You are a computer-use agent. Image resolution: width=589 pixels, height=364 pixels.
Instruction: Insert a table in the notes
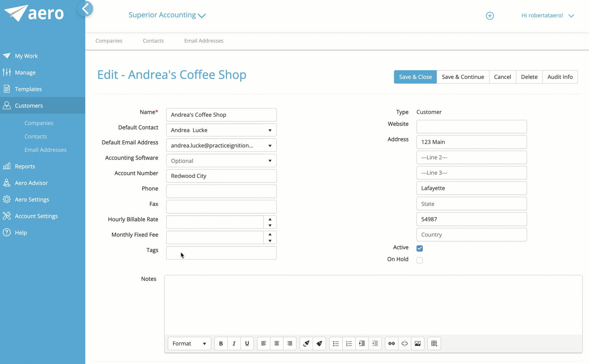click(x=434, y=343)
